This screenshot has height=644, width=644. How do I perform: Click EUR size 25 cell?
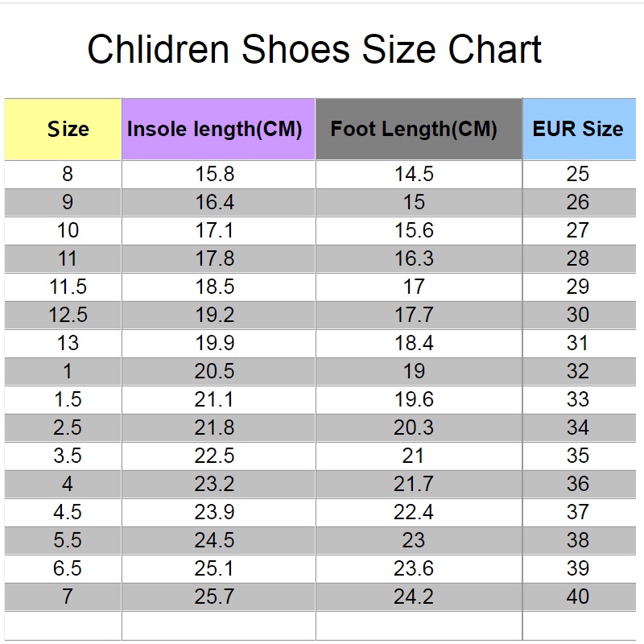(579, 174)
